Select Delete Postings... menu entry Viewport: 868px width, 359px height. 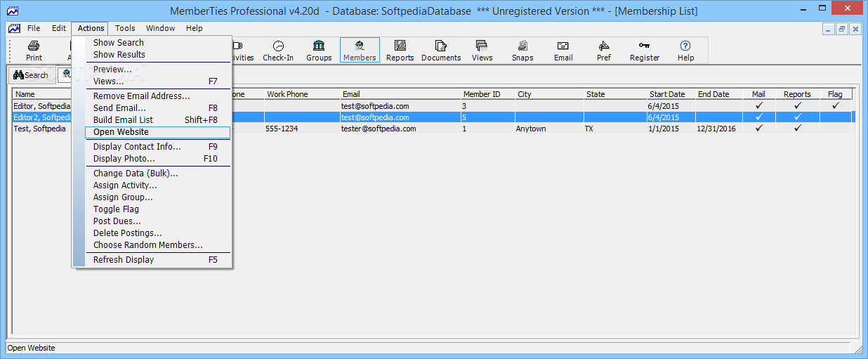pos(158,233)
